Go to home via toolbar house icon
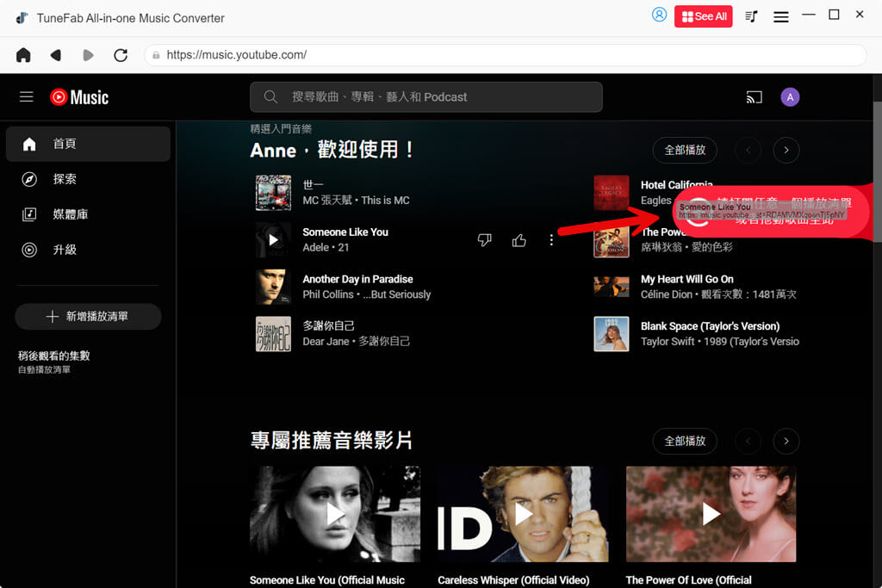Viewport: 882px width, 588px height. tap(23, 55)
